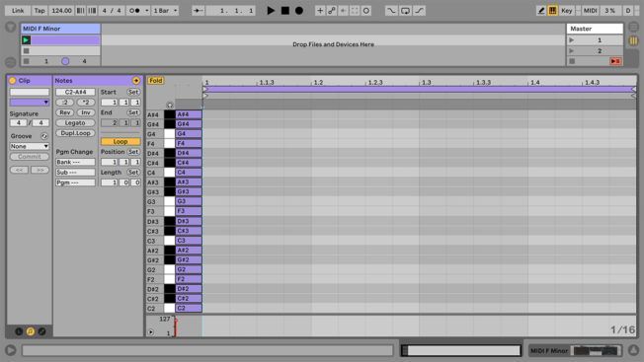Toggle the piano roll Fold button

(156, 80)
